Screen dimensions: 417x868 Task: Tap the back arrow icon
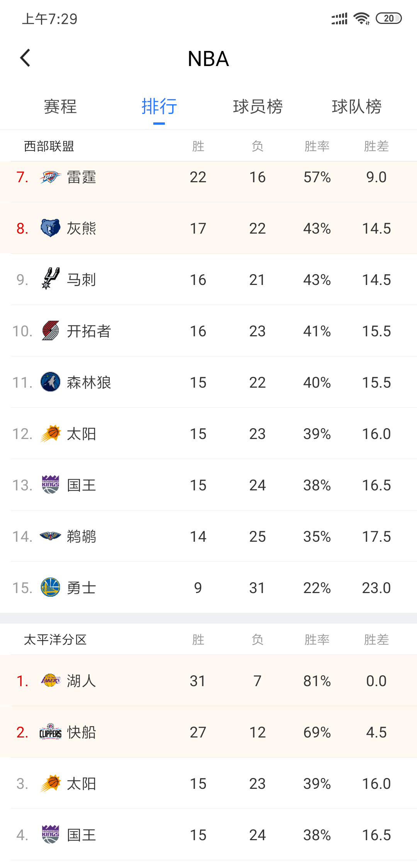[x=25, y=58]
